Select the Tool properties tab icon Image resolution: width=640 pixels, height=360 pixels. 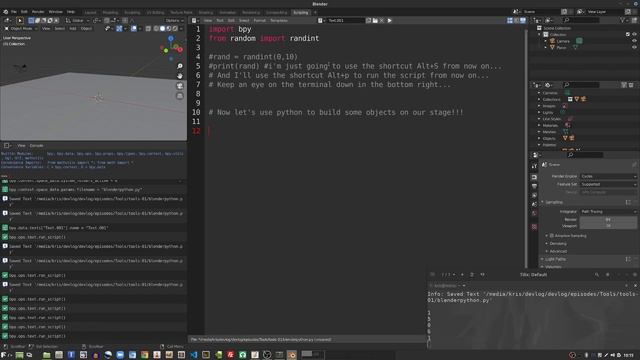534,166
